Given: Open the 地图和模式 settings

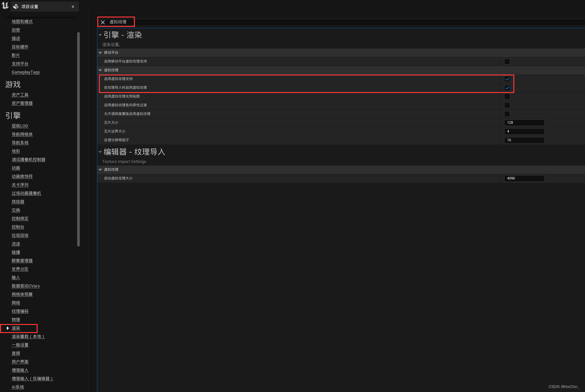Looking at the screenshot, I should pyautogui.click(x=22, y=21).
